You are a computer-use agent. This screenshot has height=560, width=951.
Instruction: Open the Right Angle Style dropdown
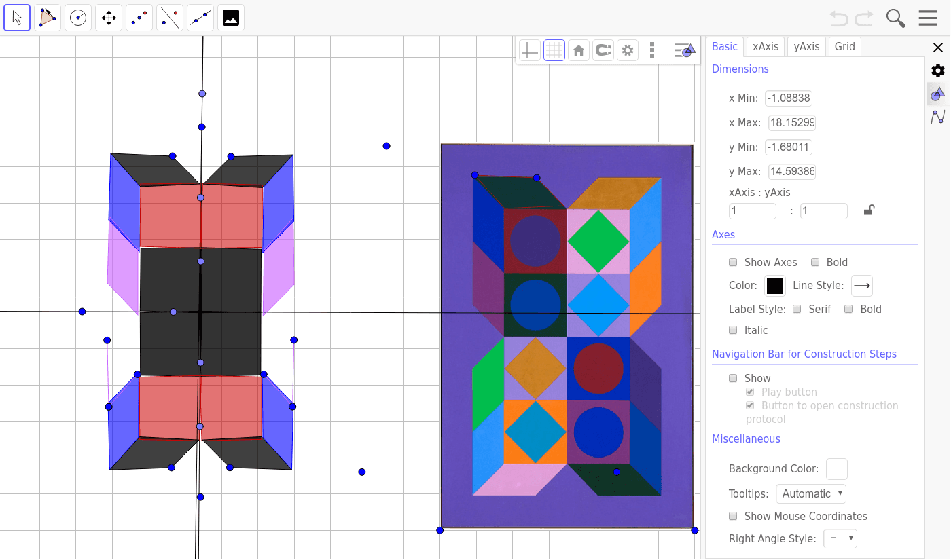tap(840, 539)
